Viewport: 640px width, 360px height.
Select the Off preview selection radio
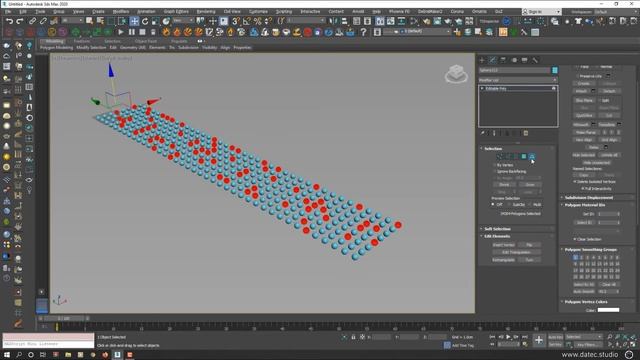[x=493, y=204]
